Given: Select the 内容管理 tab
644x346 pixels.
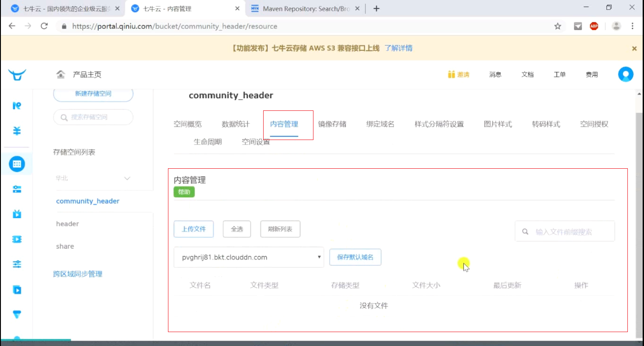Looking at the screenshot, I should tap(284, 124).
